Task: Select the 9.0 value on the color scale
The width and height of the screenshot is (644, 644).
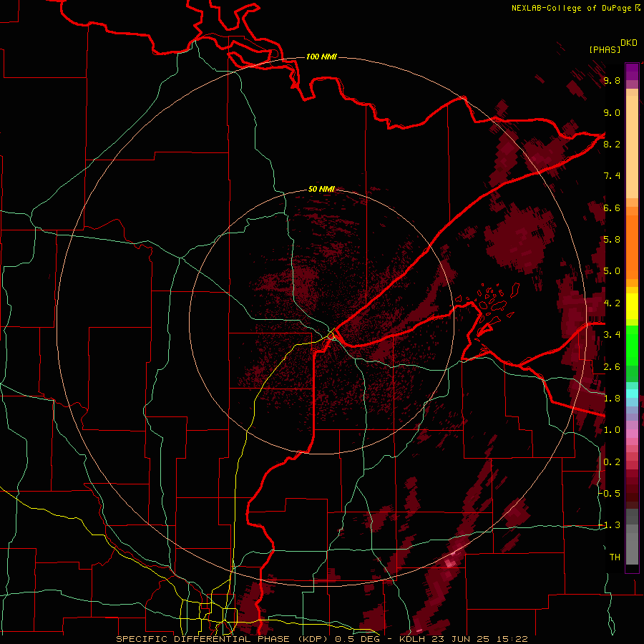Action: pyautogui.click(x=612, y=112)
